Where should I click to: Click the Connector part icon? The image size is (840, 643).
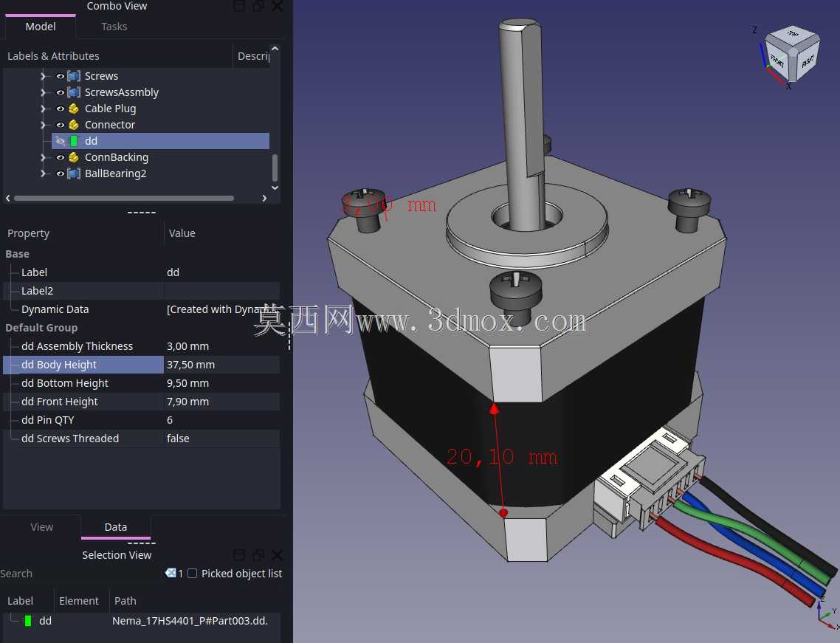(x=74, y=125)
